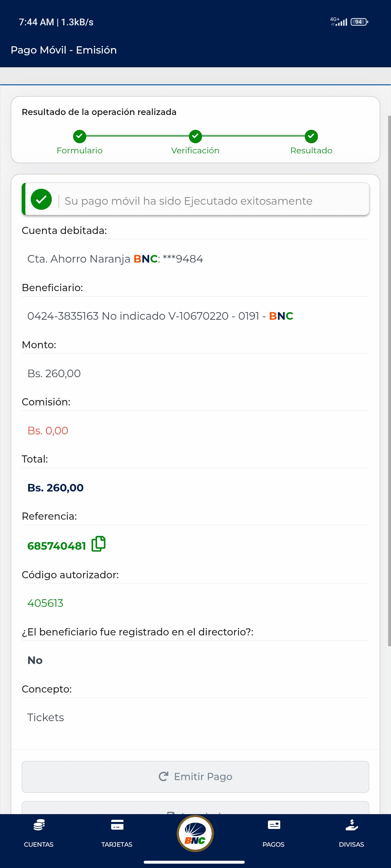Open the Cuentas section in bottom bar
This screenshot has height=868, width=391.
pyautogui.click(x=39, y=833)
